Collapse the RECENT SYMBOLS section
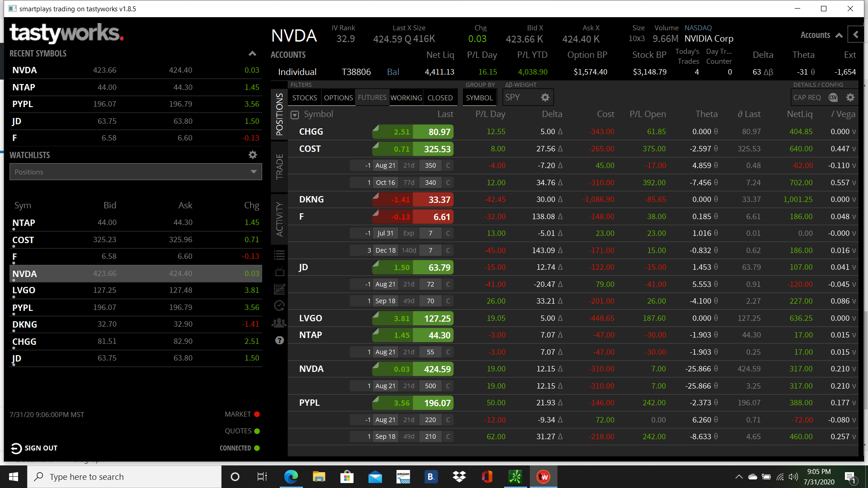This screenshot has height=488, width=868. point(252,53)
